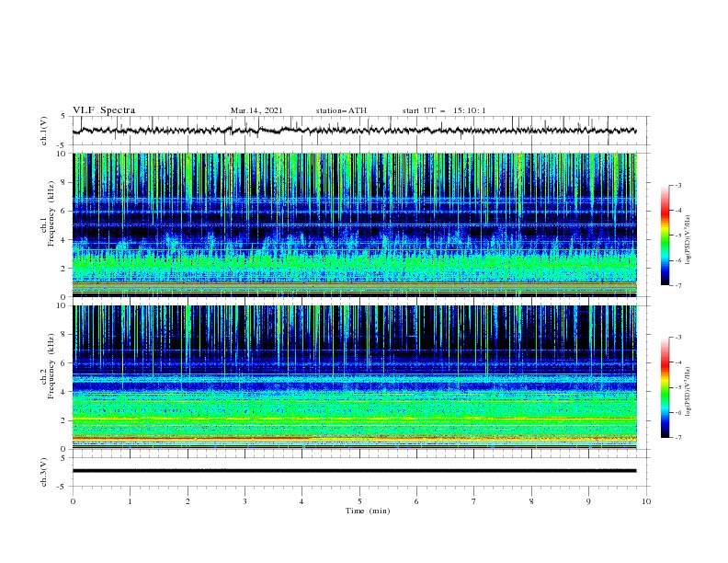This screenshot has height=563, width=728.
Task: Select the ch.1 'Frequency (kHz)' axis label
Action: tap(51, 213)
